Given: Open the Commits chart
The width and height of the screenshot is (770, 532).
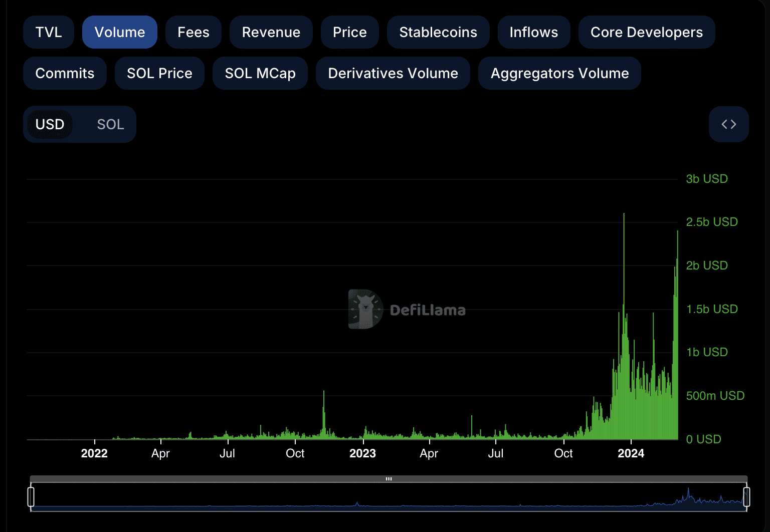Looking at the screenshot, I should (64, 73).
